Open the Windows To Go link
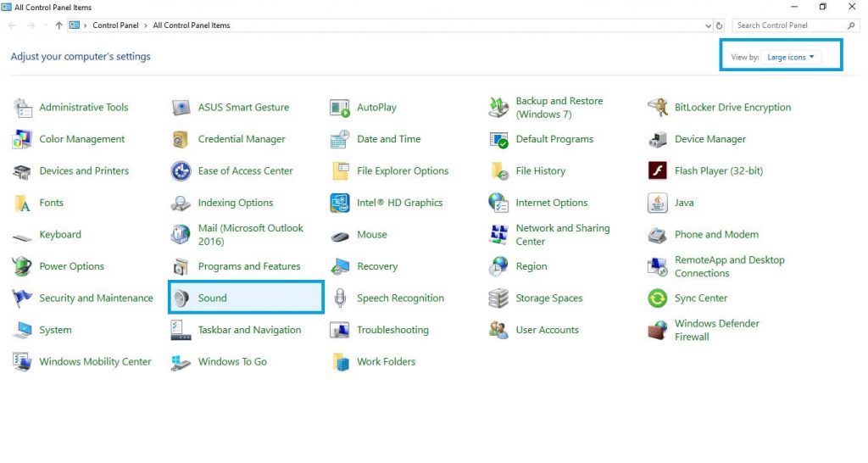 point(232,361)
